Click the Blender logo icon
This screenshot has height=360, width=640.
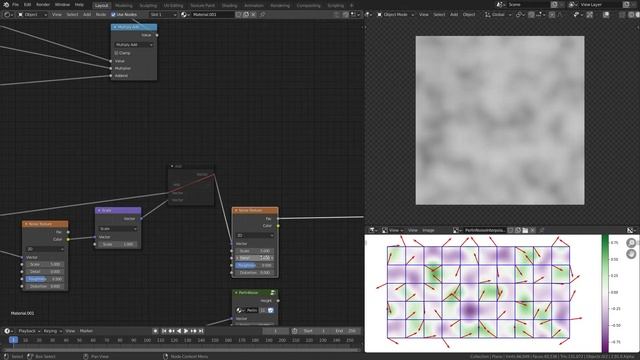pos(6,4)
